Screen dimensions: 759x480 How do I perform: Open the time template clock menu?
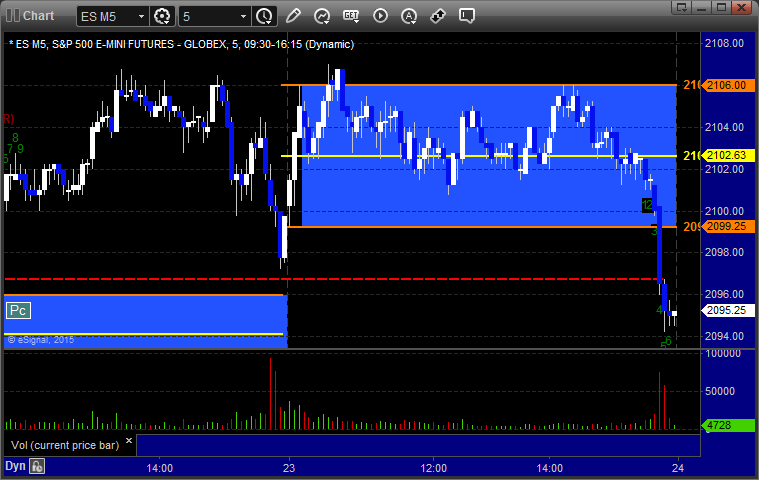(x=264, y=16)
